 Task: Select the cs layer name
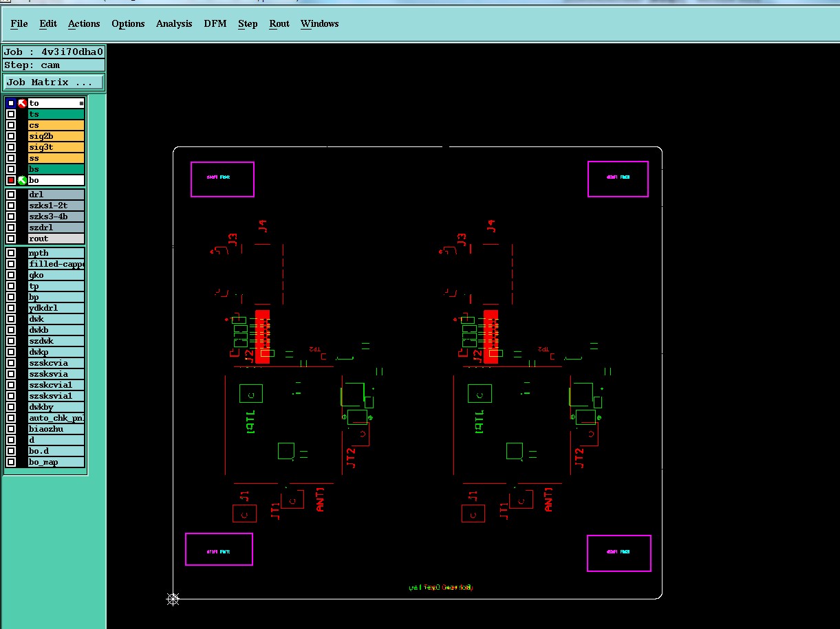coord(56,125)
